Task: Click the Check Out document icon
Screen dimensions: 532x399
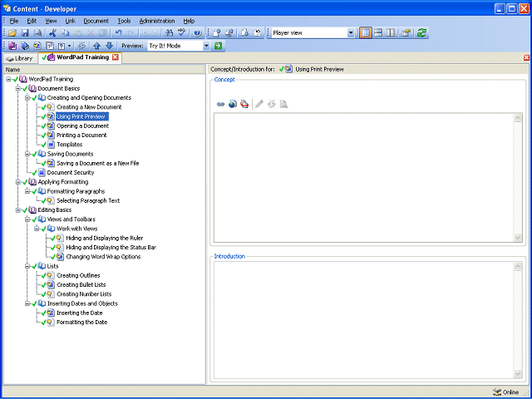Action: [244, 33]
